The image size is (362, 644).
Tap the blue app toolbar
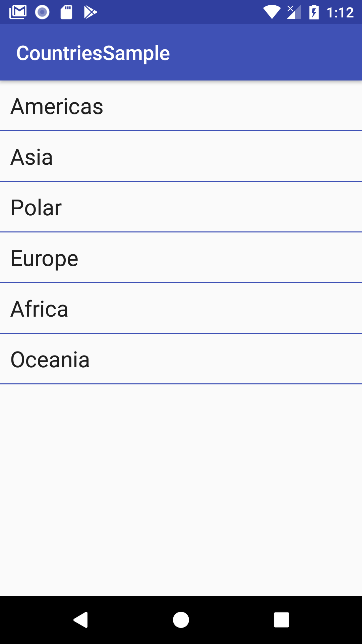[268, 53]
